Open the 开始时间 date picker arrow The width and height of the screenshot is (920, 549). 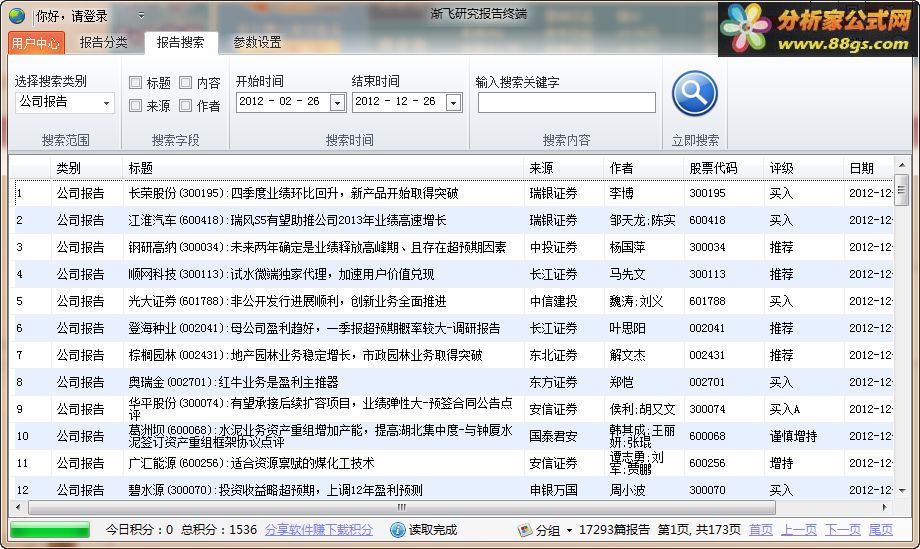click(x=337, y=103)
